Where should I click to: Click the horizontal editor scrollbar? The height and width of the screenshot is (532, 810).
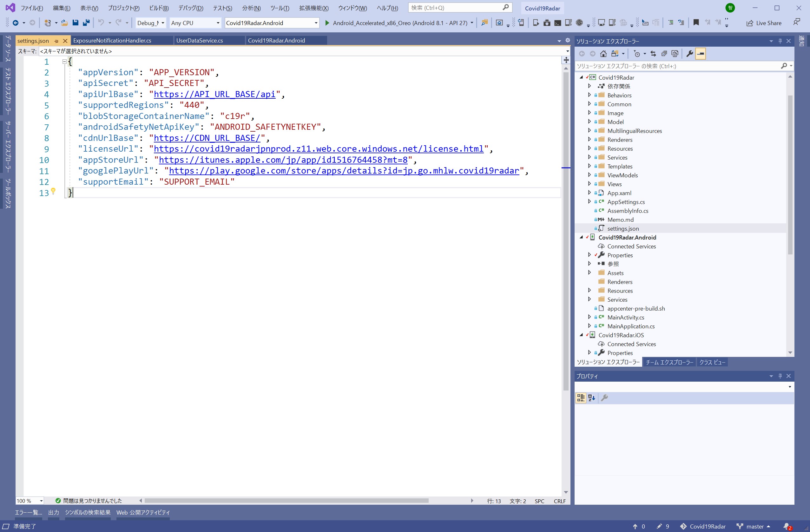pos(286,501)
